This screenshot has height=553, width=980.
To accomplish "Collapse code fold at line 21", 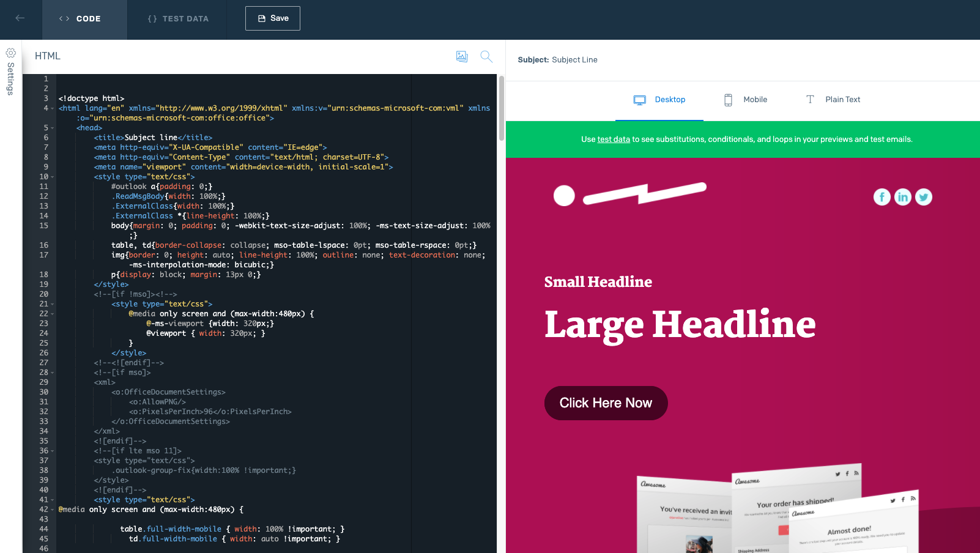I will (53, 305).
